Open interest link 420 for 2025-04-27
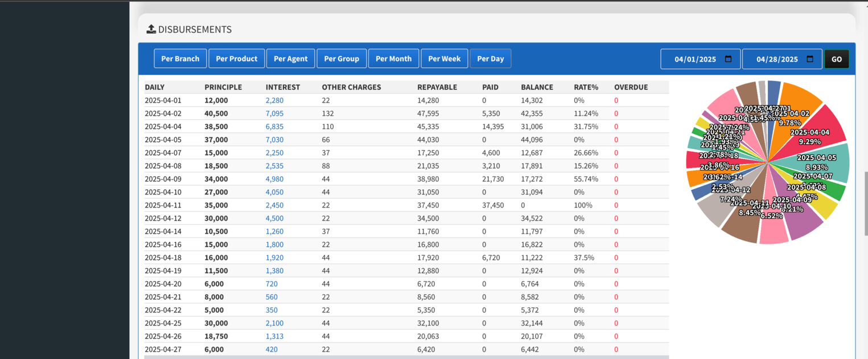Viewport: 868px width, 359px height. coord(271,349)
